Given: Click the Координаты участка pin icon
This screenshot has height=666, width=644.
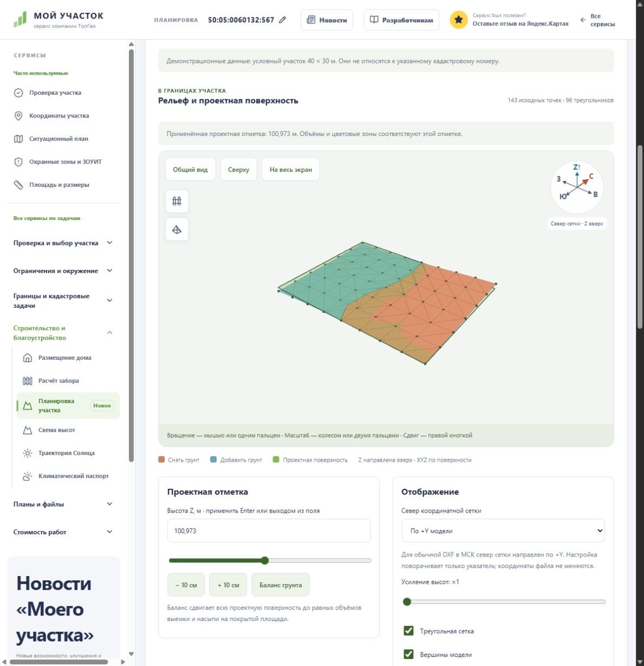Looking at the screenshot, I should (x=18, y=116).
